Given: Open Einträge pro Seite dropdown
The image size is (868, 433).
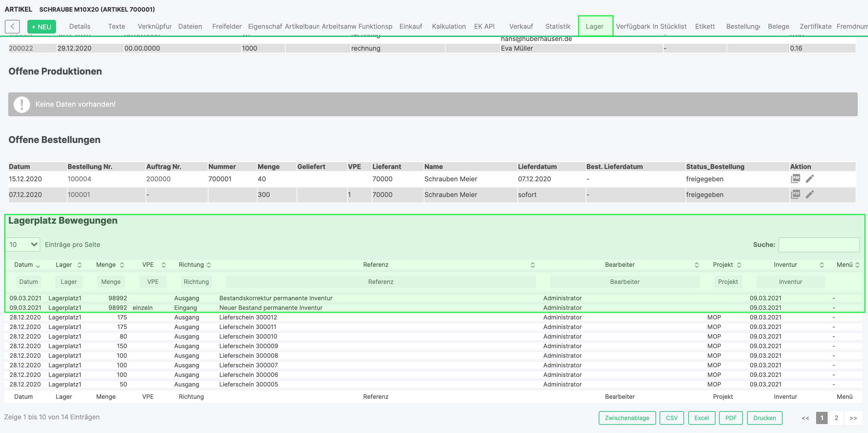Looking at the screenshot, I should [x=23, y=245].
